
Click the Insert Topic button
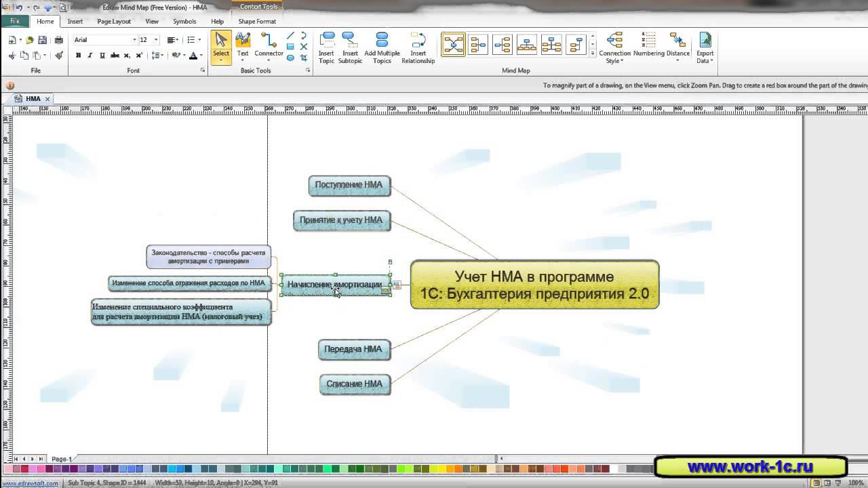pyautogui.click(x=327, y=48)
